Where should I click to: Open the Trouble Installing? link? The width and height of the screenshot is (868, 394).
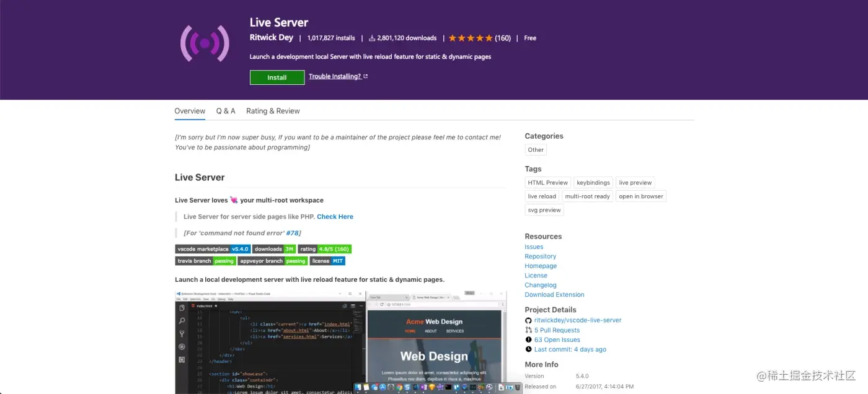[x=335, y=76]
